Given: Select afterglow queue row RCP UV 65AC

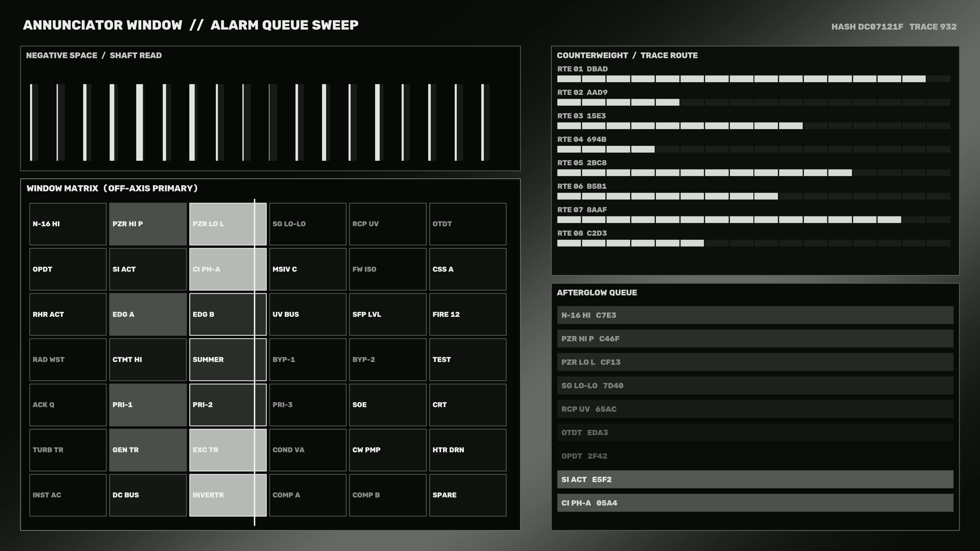Looking at the screenshot, I should 755,409.
